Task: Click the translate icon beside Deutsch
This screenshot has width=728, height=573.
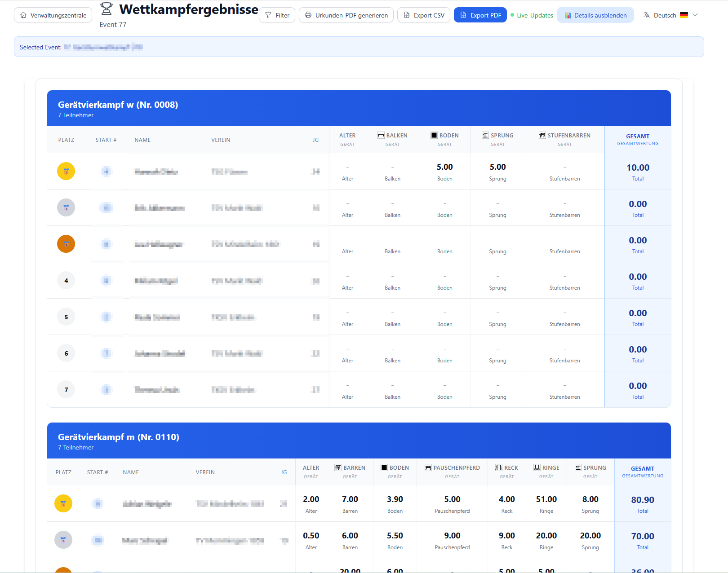Action: [647, 15]
